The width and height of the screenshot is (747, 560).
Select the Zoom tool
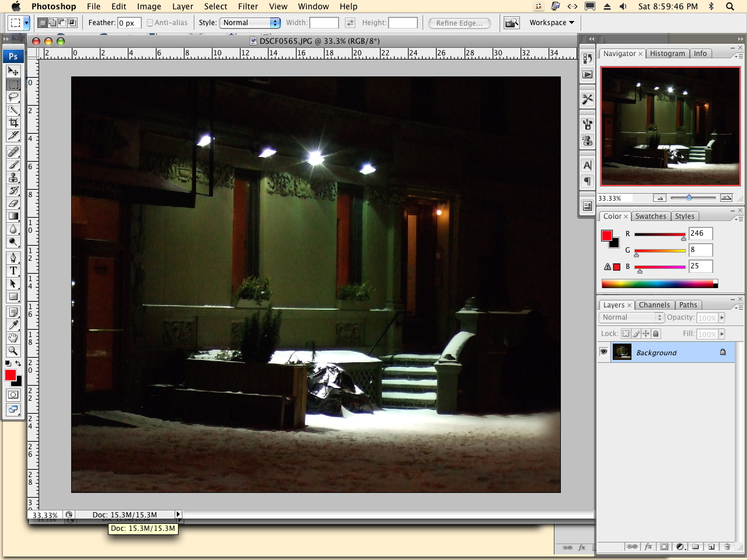pyautogui.click(x=13, y=351)
